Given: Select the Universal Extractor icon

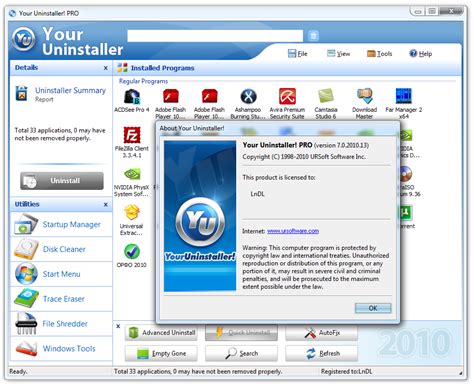Looking at the screenshot, I should (x=132, y=213).
